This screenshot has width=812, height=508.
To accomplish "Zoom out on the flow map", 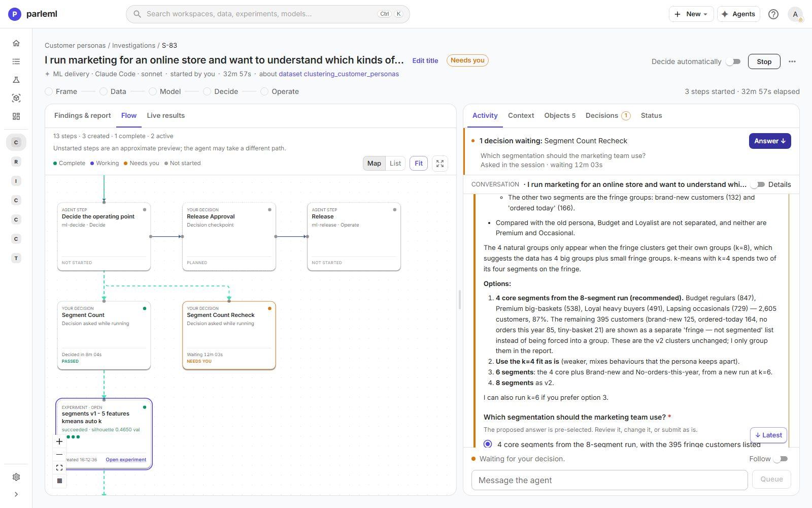I will (x=59, y=455).
